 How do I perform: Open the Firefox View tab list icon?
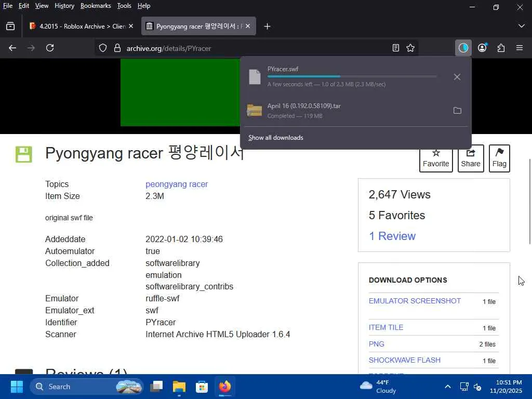click(10, 26)
